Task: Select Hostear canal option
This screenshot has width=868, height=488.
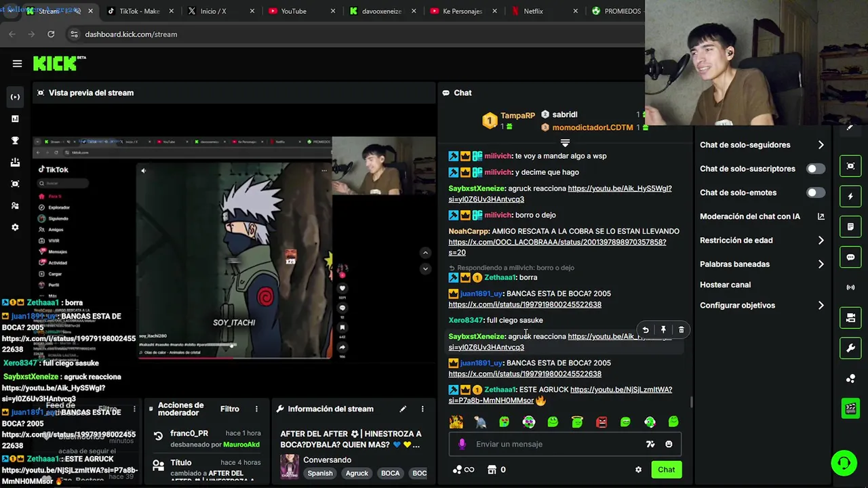Action: tap(725, 285)
